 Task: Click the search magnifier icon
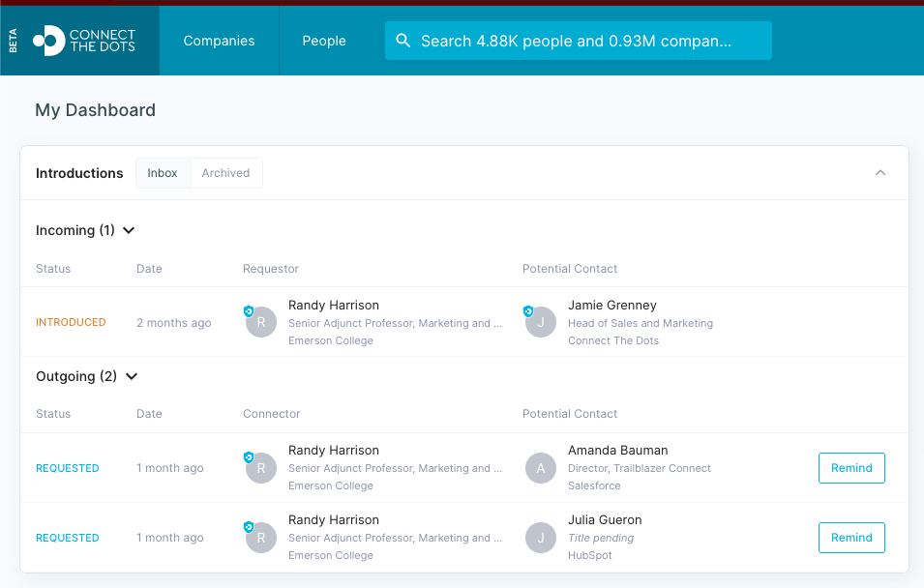pyautogui.click(x=403, y=40)
